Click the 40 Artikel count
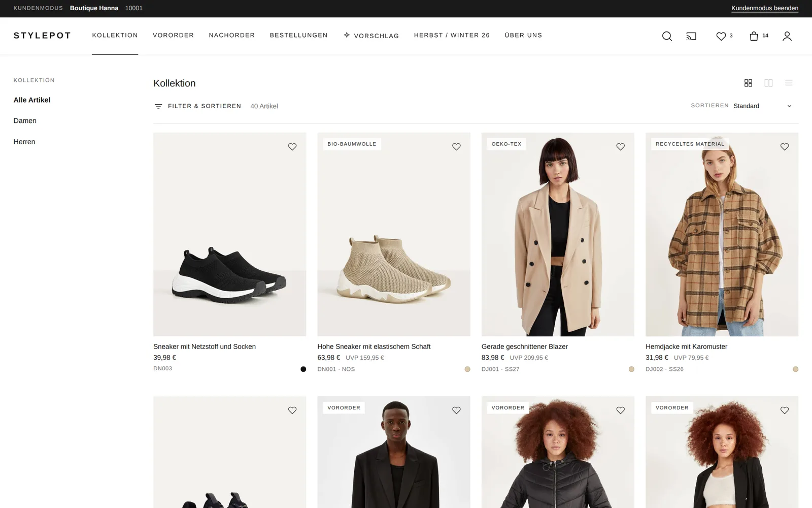Image resolution: width=812 pixels, height=508 pixels. 264,106
